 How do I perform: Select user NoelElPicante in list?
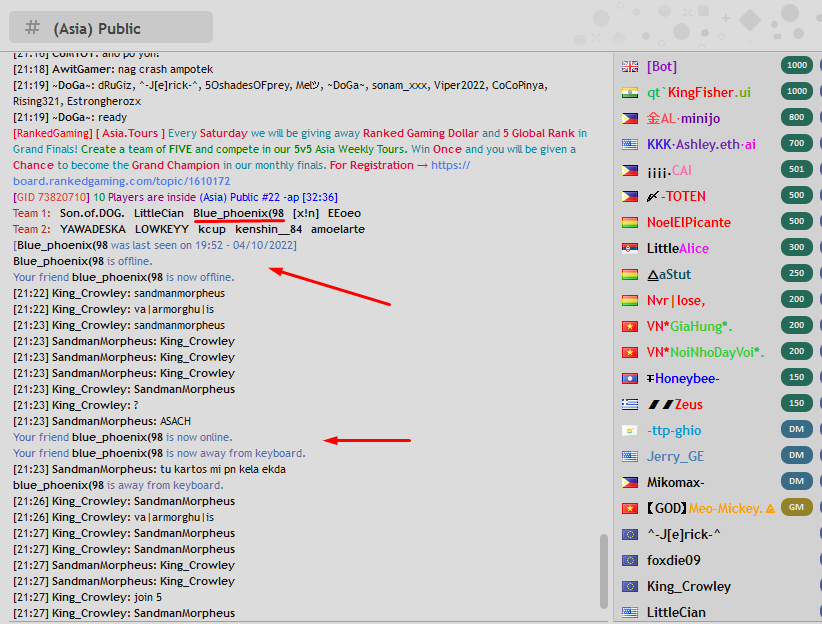point(688,222)
